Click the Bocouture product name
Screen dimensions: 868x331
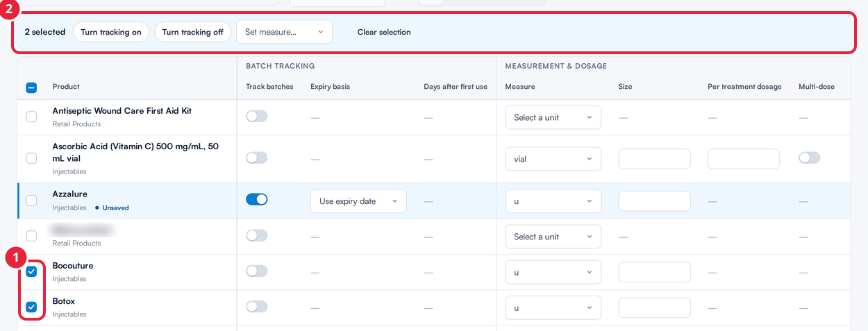pos(73,266)
